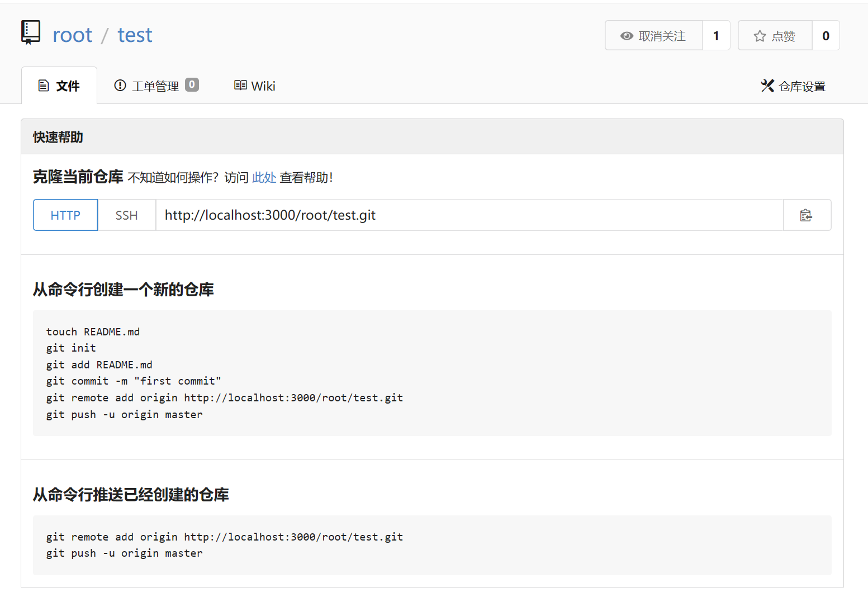Screen dimensions: 868x597
Task: Click the code block starting with touch README.md
Action: tap(431, 373)
